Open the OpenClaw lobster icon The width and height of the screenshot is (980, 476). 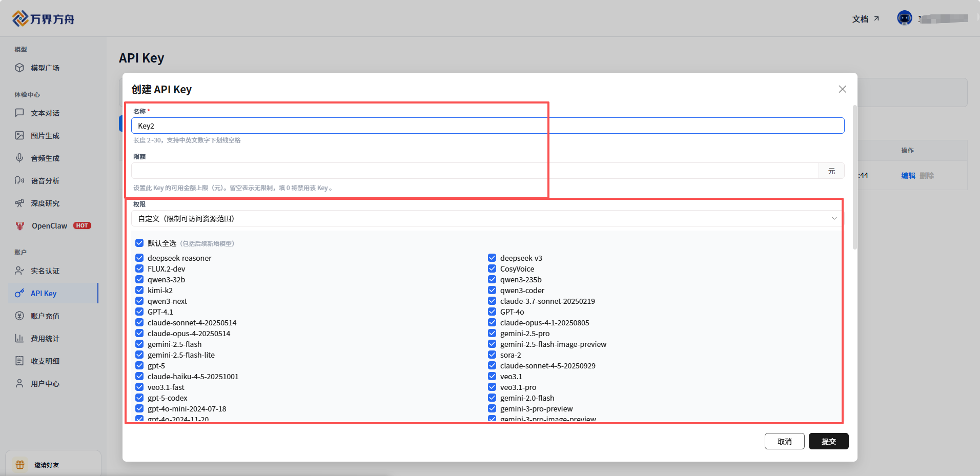coord(20,225)
